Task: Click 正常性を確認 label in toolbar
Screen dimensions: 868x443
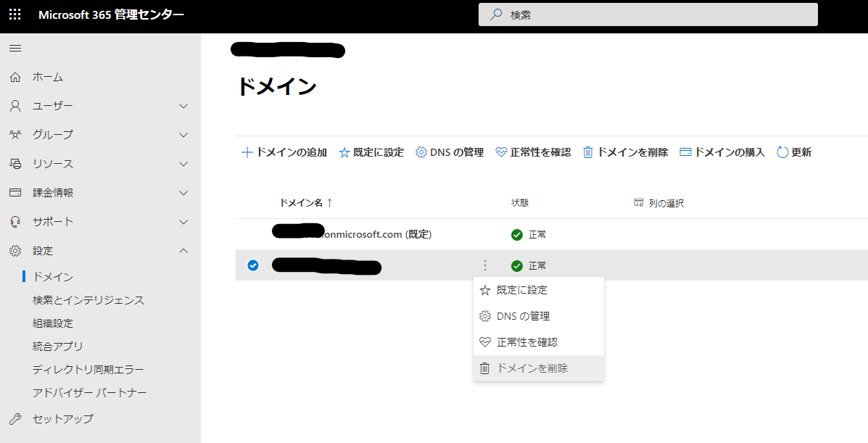Action: point(540,152)
